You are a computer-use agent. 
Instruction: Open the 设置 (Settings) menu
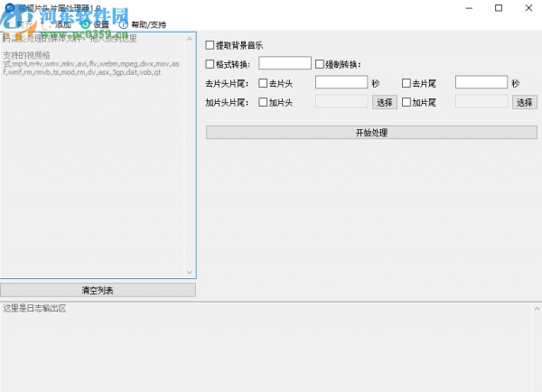tap(99, 24)
